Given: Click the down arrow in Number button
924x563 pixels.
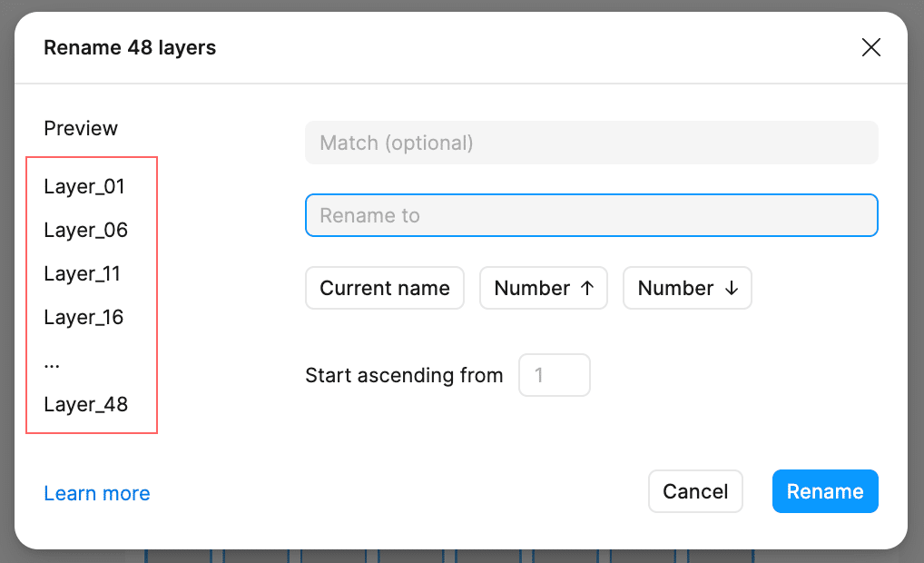Looking at the screenshot, I should (732, 288).
